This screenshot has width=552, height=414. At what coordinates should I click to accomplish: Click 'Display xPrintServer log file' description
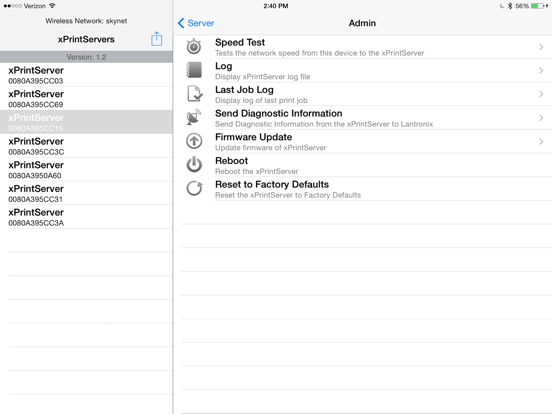pyautogui.click(x=263, y=77)
